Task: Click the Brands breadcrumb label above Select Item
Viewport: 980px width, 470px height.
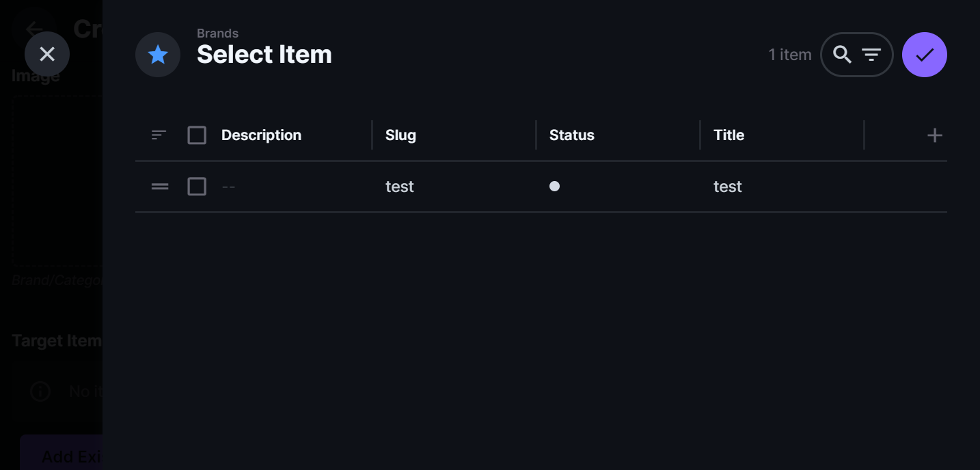Action: (x=217, y=33)
